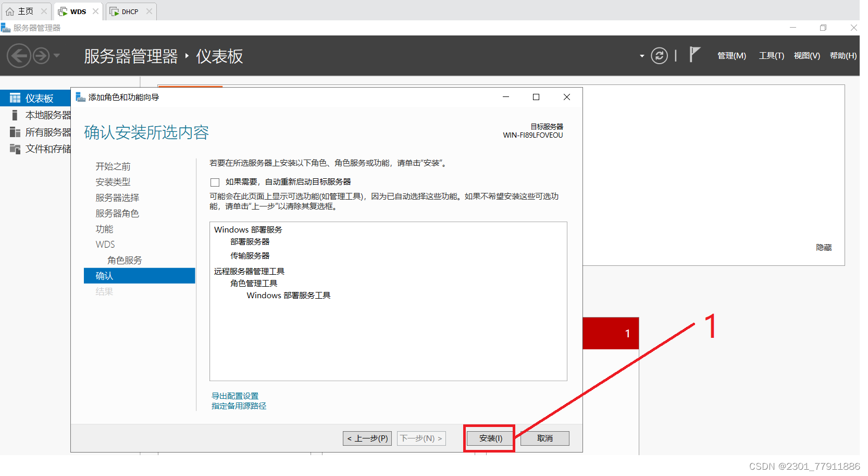Image resolution: width=868 pixels, height=476 pixels.
Task: Open the 帮助(H) menu
Action: coord(843,56)
